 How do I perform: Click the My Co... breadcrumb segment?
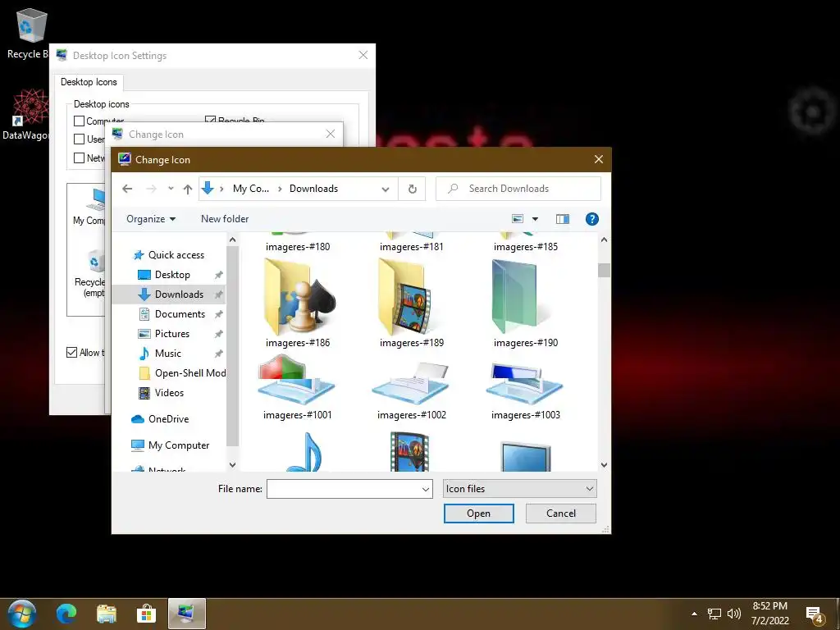coord(251,189)
